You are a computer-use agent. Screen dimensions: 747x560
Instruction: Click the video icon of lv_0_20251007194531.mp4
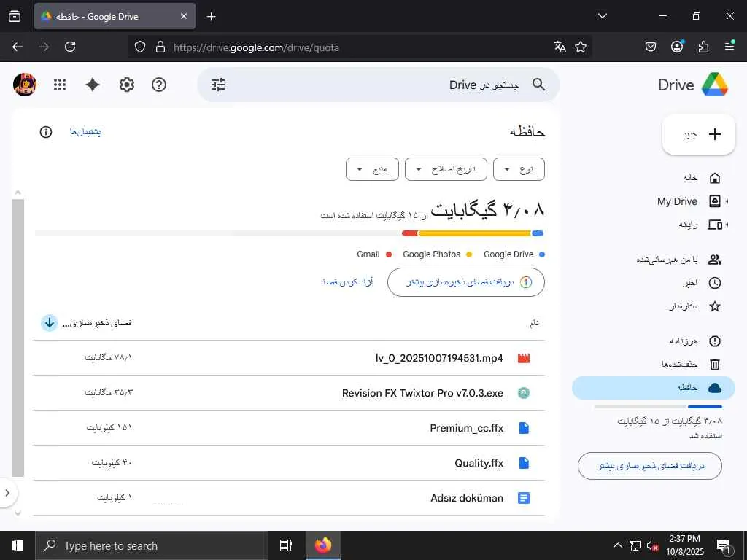pyautogui.click(x=524, y=358)
